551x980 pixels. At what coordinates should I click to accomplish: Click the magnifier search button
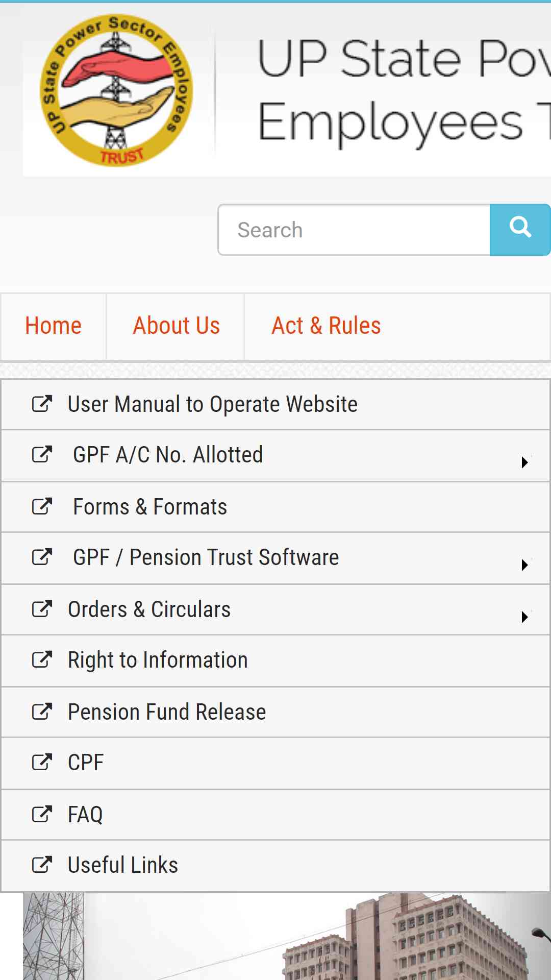pos(520,230)
